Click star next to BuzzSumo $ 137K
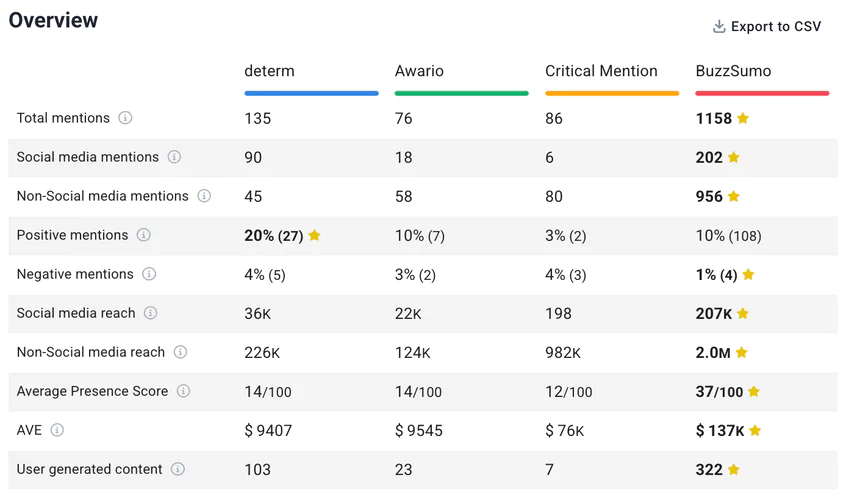 (x=755, y=430)
